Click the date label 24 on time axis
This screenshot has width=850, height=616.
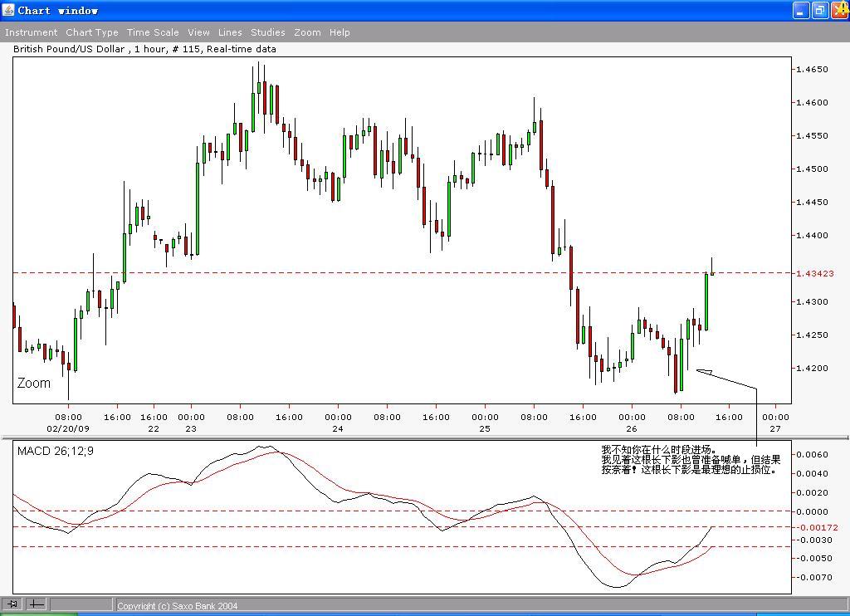(338, 428)
